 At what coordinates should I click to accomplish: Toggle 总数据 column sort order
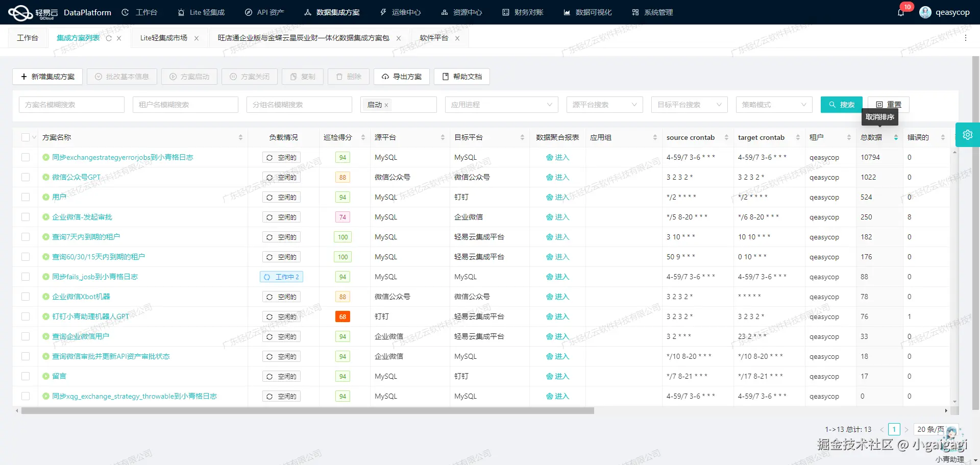[x=896, y=137]
